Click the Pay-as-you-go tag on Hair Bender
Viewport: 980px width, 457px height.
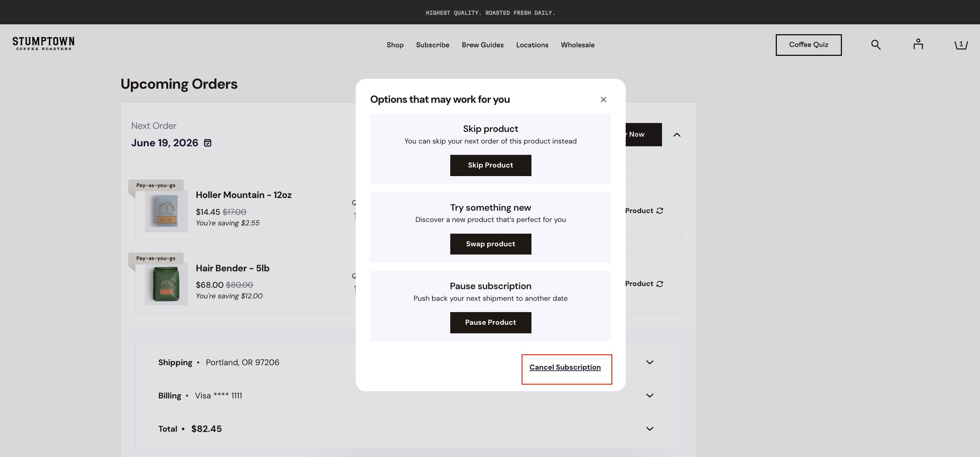pyautogui.click(x=156, y=259)
